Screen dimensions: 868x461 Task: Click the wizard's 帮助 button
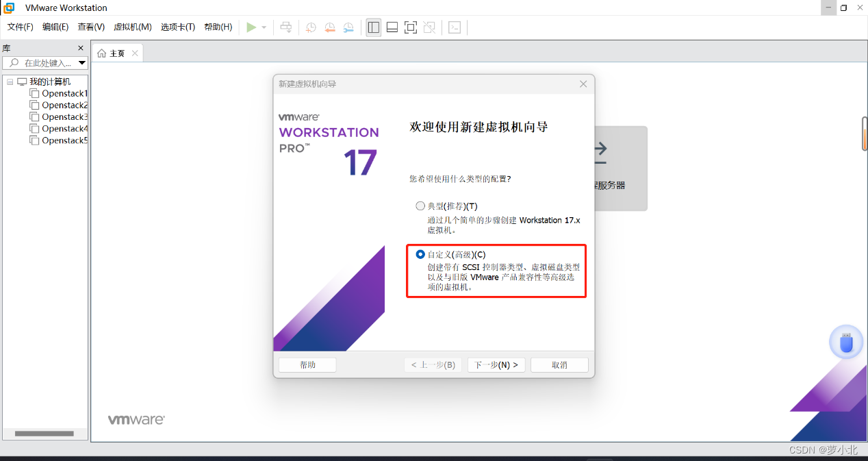coord(307,365)
